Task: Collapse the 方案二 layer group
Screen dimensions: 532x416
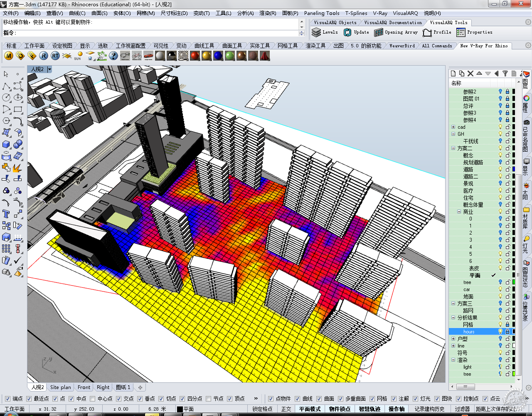Action: coord(453,148)
